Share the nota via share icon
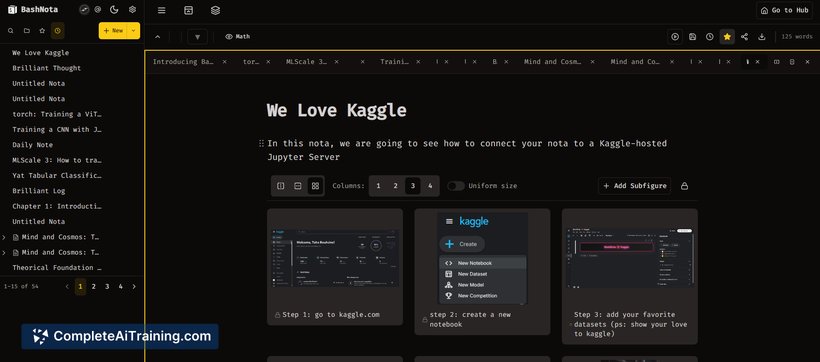 (745, 37)
